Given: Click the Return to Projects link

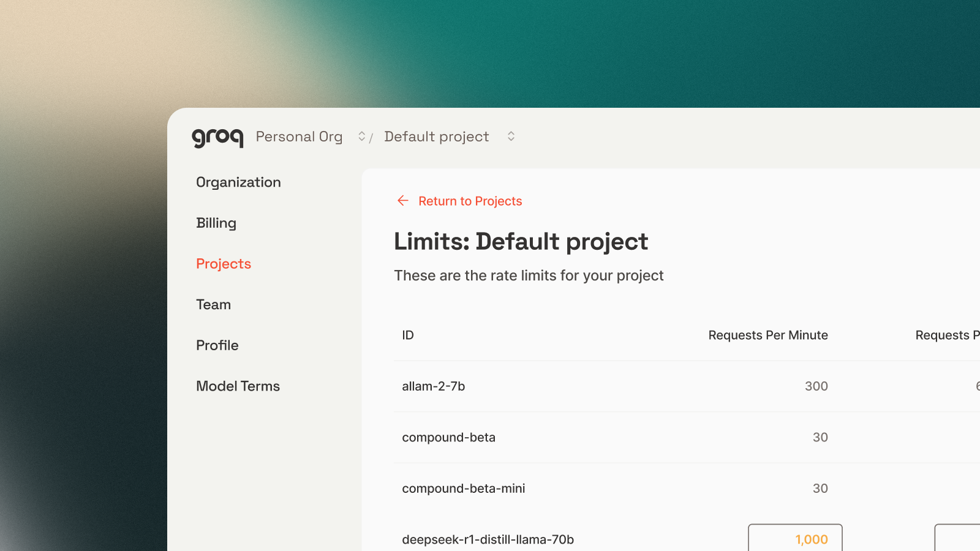Looking at the screenshot, I should click(x=470, y=201).
